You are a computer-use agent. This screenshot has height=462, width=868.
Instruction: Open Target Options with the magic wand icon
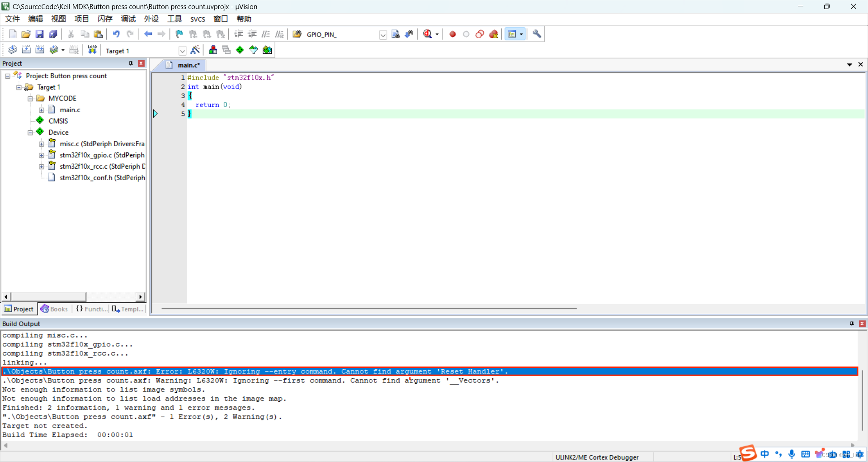(195, 50)
